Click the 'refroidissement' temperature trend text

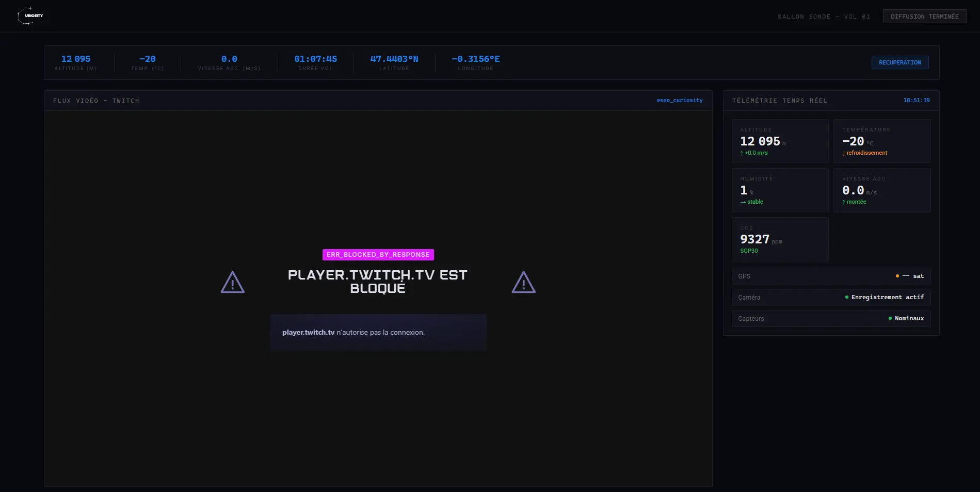click(867, 153)
